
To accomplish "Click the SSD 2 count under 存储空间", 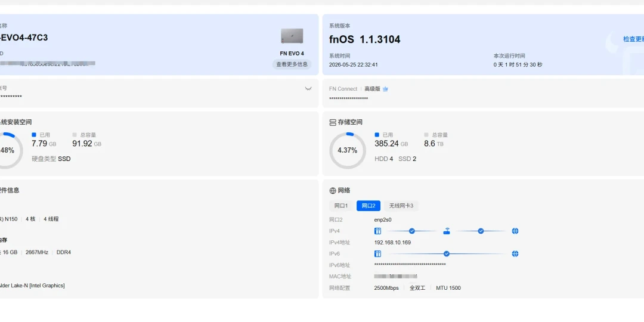I will point(407,159).
